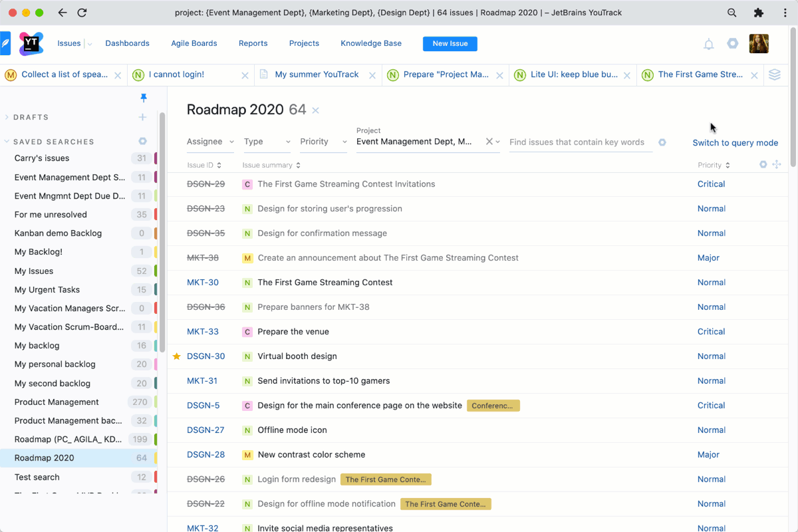Click the M priority badge of MKT-38
Screen dimensions: 798x532
[x=247, y=258]
